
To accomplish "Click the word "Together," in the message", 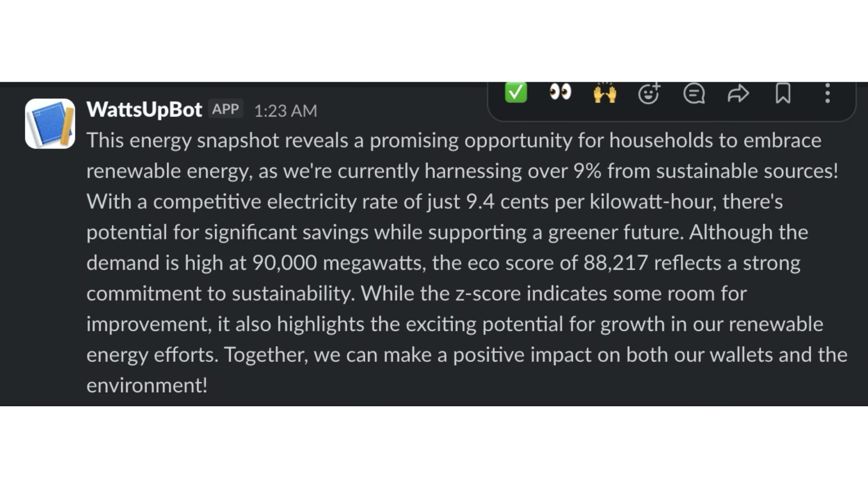I will 266,355.
